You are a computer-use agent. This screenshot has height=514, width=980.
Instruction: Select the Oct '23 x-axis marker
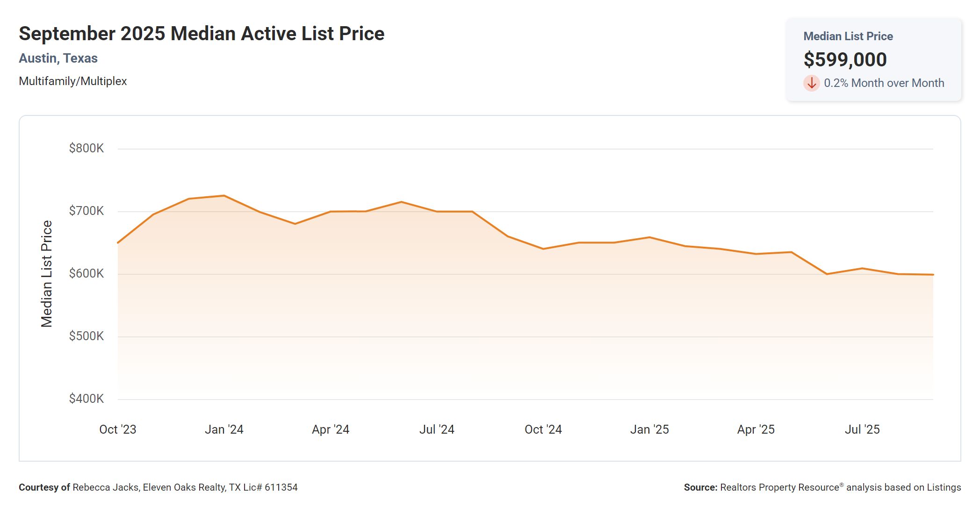[x=118, y=430]
